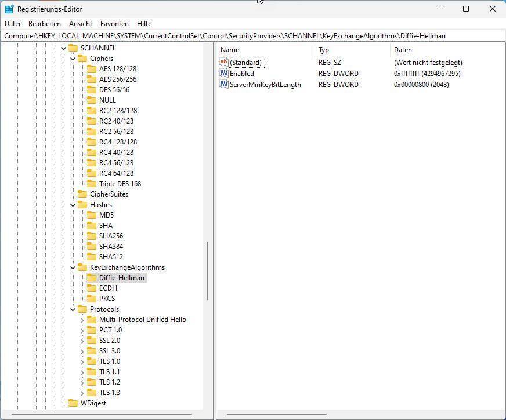Collapse the Ciphers tree node
Screen dimensions: 506x420
73,59
